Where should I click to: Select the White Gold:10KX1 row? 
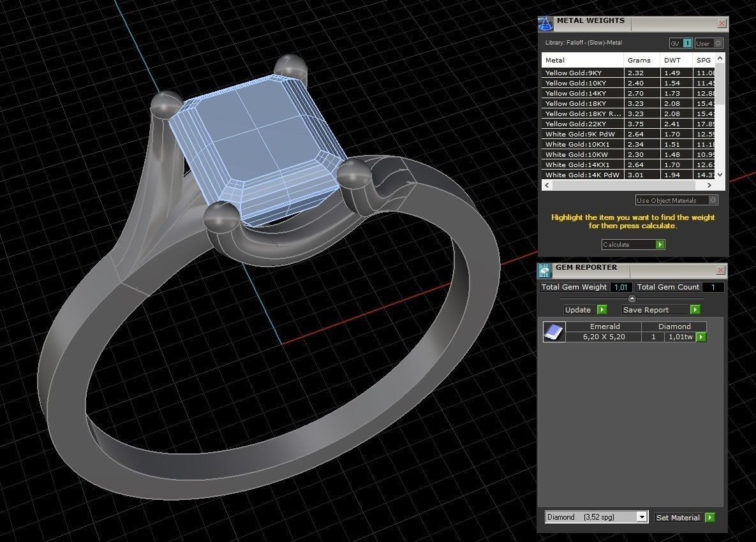[628, 144]
